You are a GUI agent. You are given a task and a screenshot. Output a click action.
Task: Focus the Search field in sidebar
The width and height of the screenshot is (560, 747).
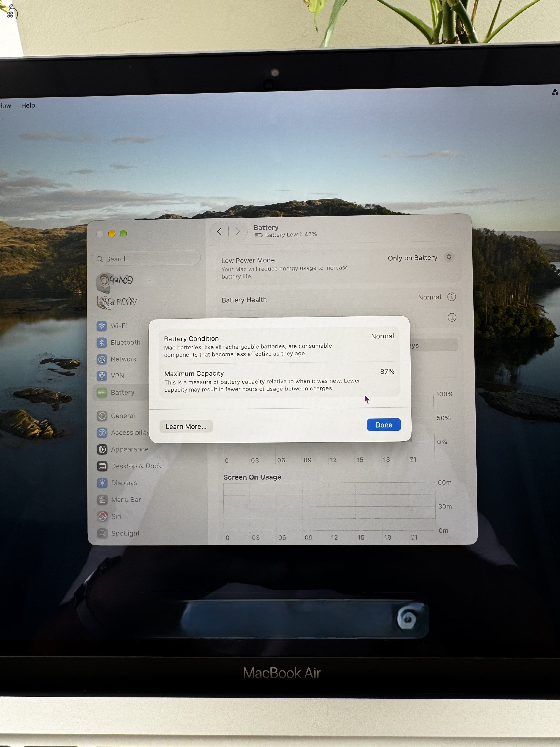click(146, 259)
